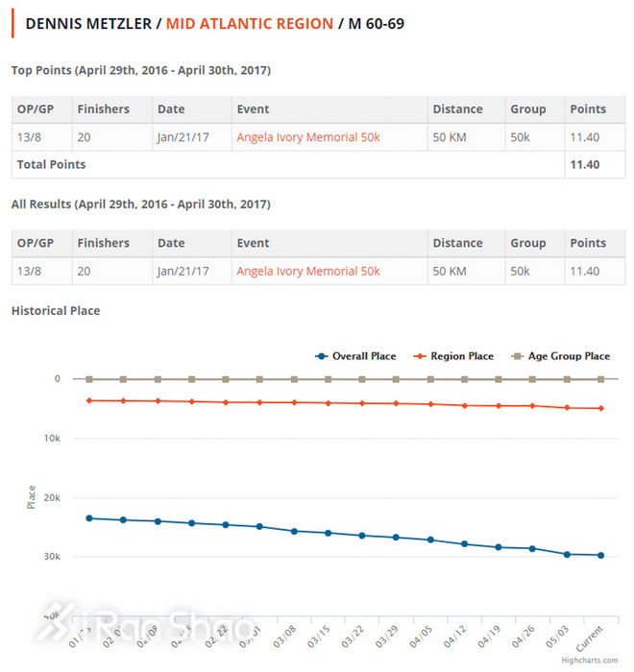Open Angela Ivory Memorial 50k in Top Points
The image size is (634, 672).
point(307,137)
